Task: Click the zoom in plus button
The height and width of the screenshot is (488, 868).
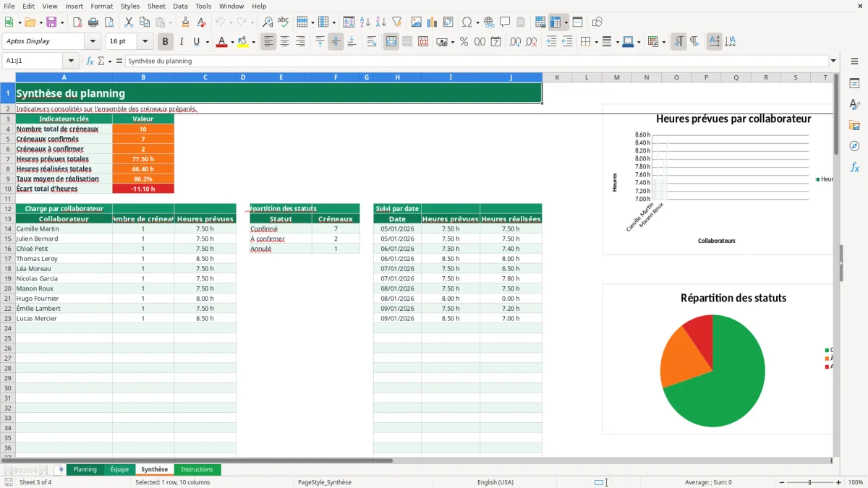Action: pos(839,482)
